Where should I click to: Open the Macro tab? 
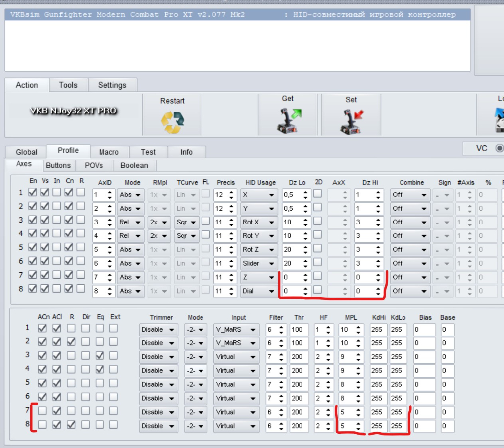[x=108, y=152]
